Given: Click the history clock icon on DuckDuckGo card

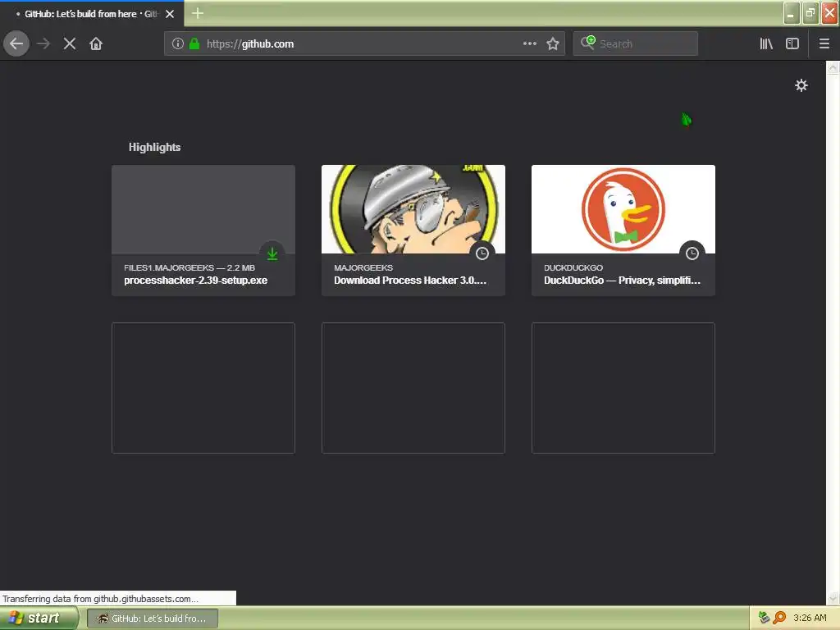Looking at the screenshot, I should coord(692,253).
